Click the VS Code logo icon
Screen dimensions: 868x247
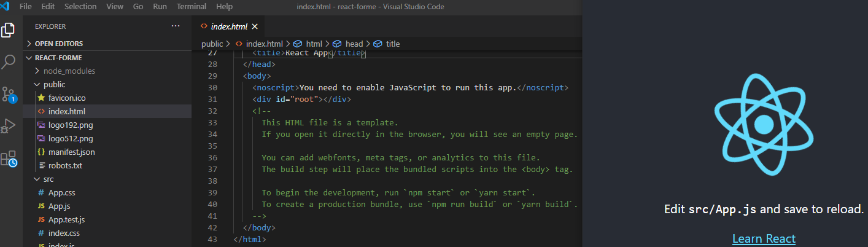6,6
